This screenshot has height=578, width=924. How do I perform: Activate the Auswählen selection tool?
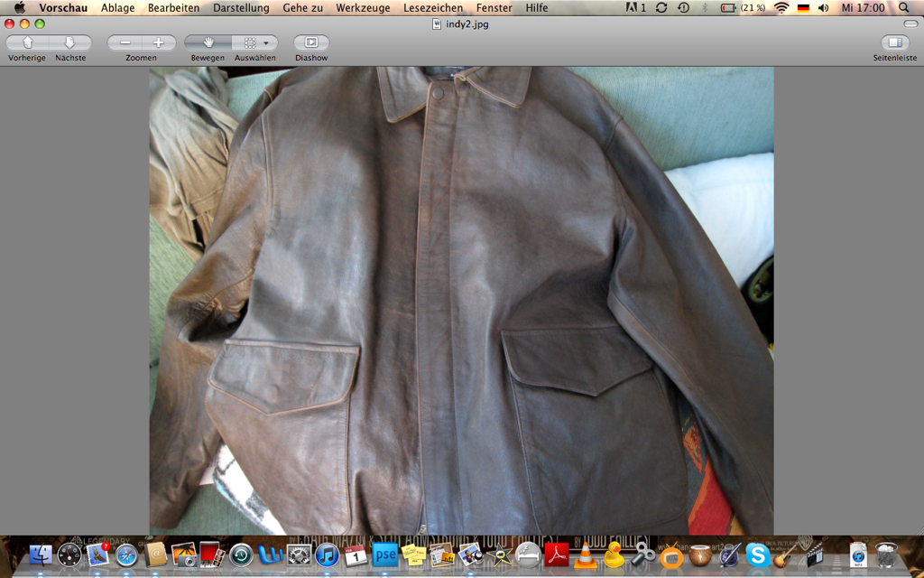[x=250, y=42]
